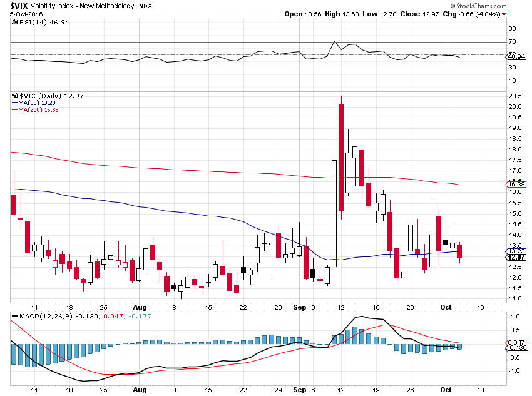The width and height of the screenshot is (532, 396).
Task: Click the black MACD line swatch in legend
Action: click(x=14, y=316)
